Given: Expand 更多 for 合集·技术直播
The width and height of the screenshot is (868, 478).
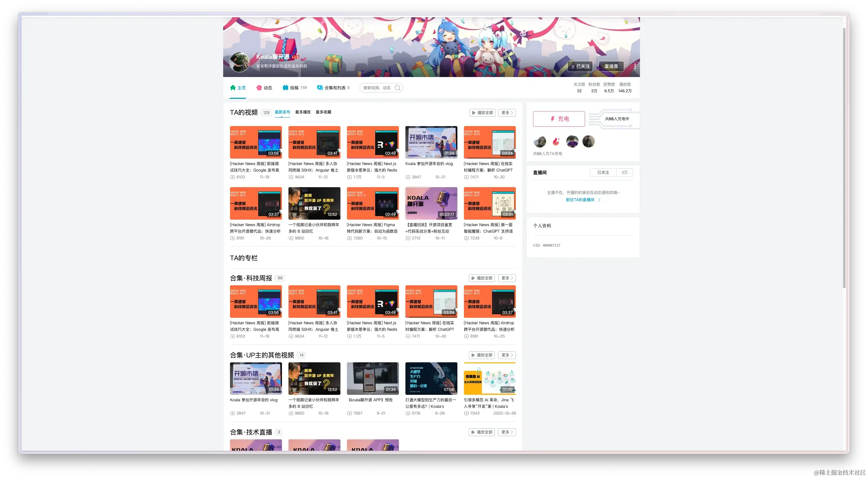Looking at the screenshot, I should (x=507, y=432).
